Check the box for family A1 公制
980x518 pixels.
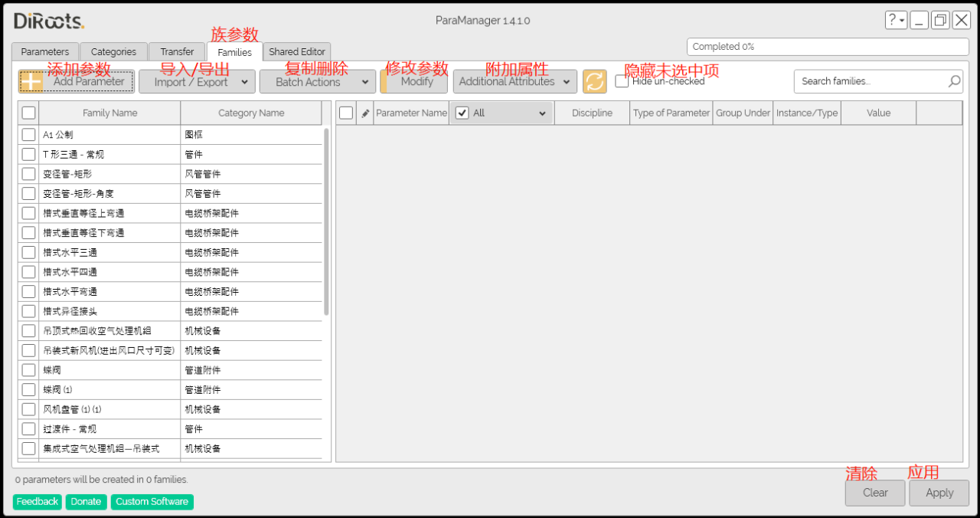click(28, 135)
